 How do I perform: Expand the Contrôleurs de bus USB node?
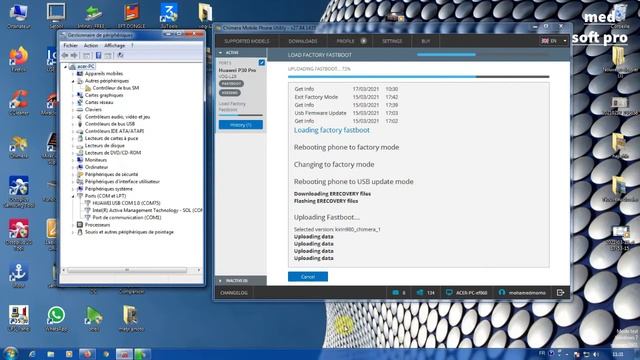pos(73,124)
